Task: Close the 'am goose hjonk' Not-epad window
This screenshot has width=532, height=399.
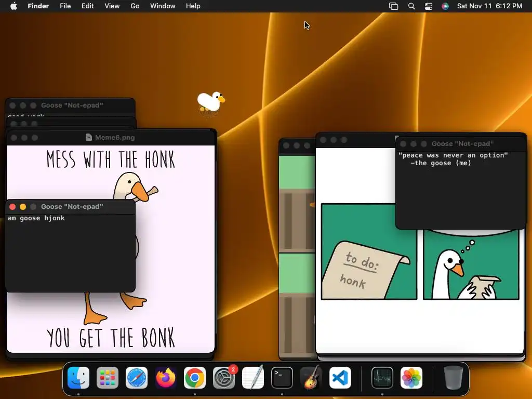Action: coord(12,207)
